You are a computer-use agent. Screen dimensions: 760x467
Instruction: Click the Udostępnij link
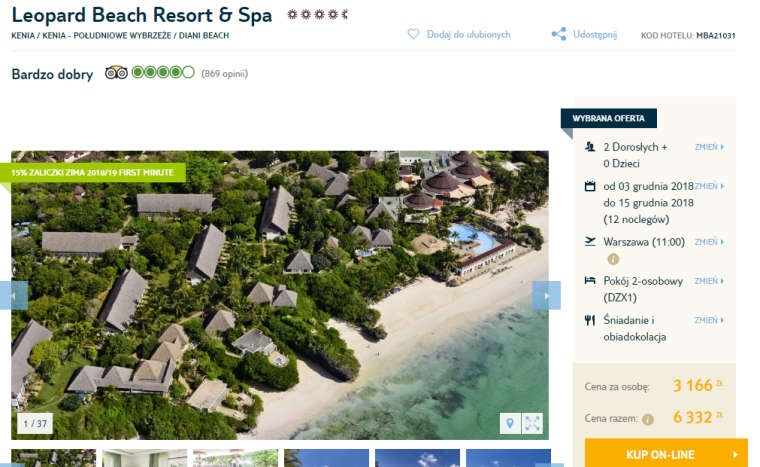(x=595, y=34)
